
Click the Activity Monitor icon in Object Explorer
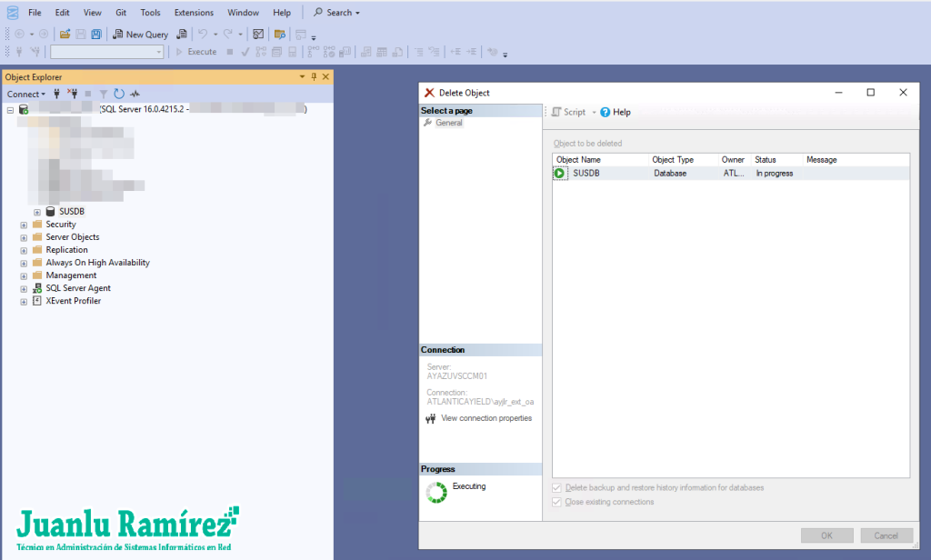coord(135,94)
